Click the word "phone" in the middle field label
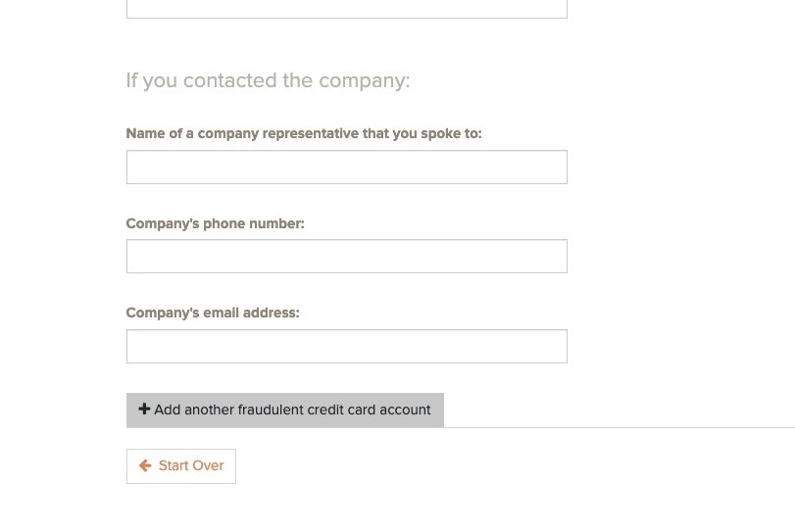The height and width of the screenshot is (532, 795). (224, 224)
